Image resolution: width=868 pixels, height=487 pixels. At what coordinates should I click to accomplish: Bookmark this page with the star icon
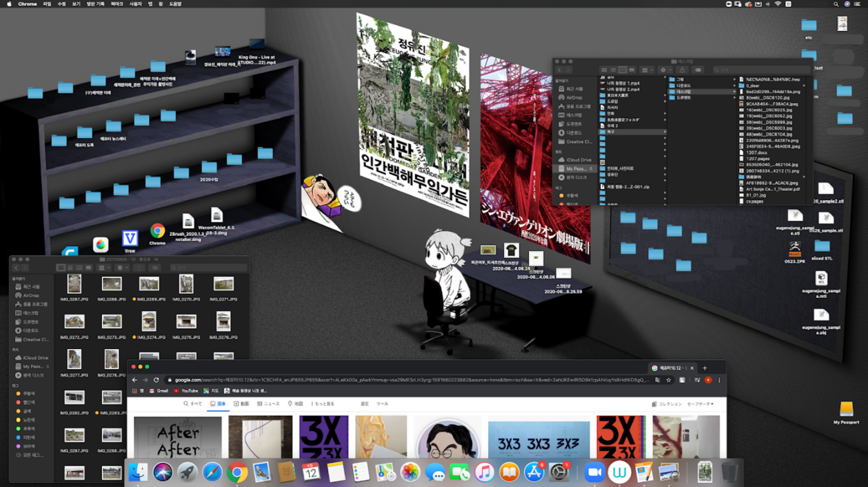point(668,380)
